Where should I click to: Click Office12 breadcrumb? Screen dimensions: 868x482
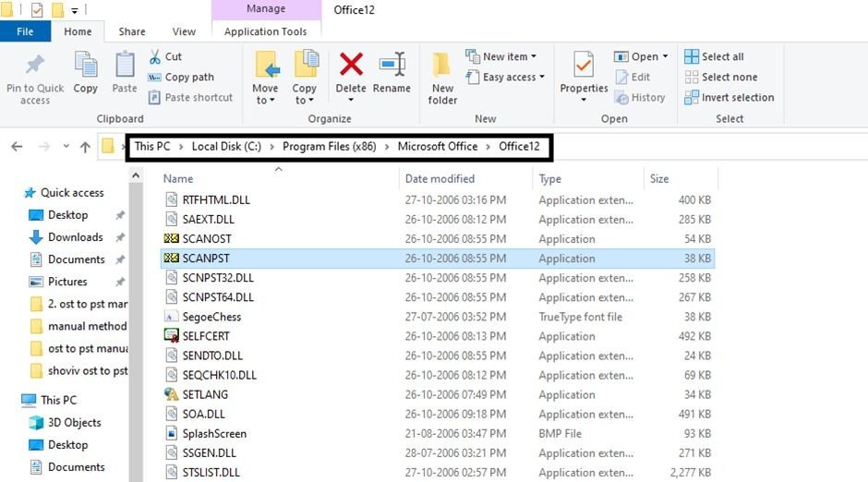[519, 146]
